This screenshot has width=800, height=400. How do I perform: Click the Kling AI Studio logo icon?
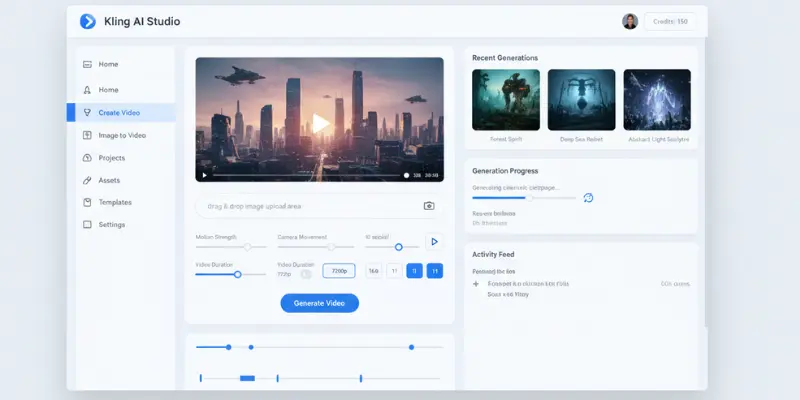point(88,21)
